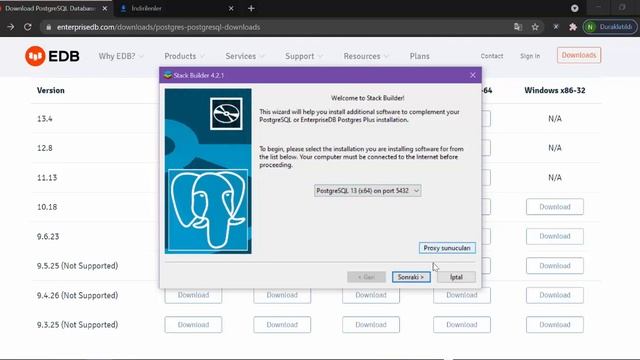
Task: Download 9.5.25 for Windows x86-32
Action: (x=555, y=266)
